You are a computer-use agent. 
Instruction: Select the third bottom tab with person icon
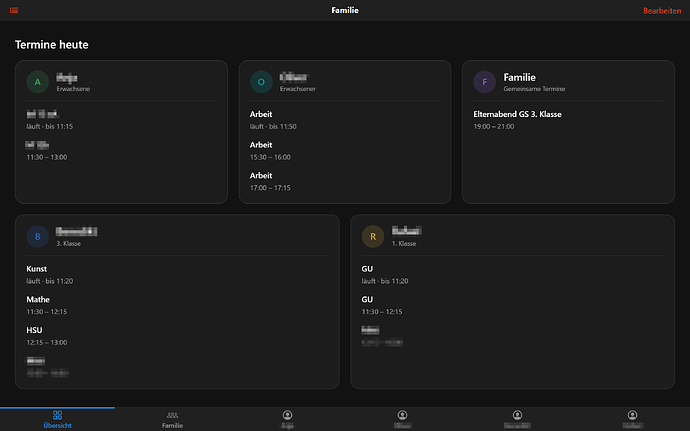point(287,419)
